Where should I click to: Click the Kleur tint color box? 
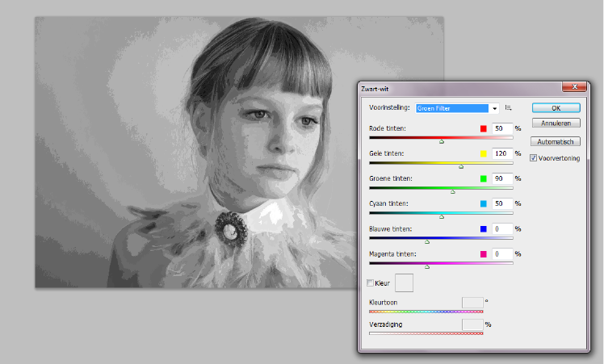coord(404,282)
